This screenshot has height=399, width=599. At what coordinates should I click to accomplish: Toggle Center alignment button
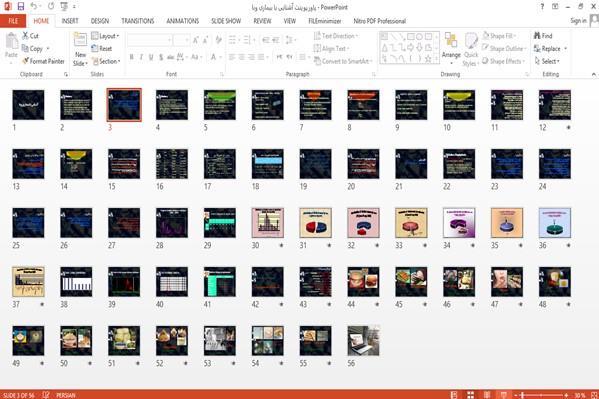pos(241,57)
